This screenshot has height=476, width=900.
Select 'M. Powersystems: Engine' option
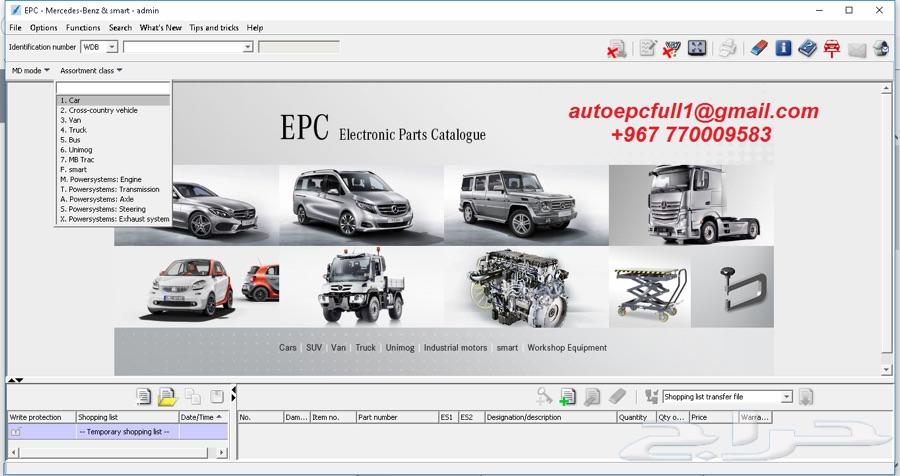(113, 180)
